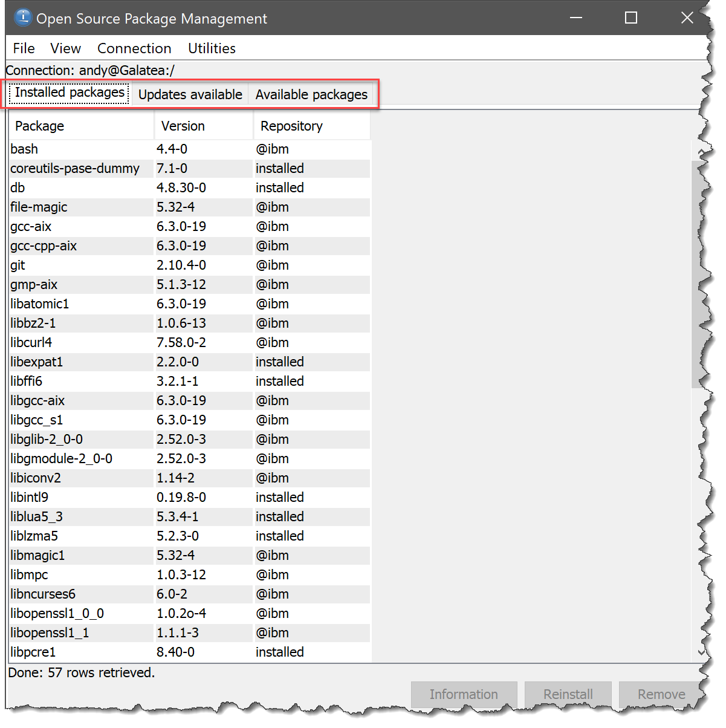Switch to Installed packages tab
Screen dimensions: 726x728
point(70,93)
